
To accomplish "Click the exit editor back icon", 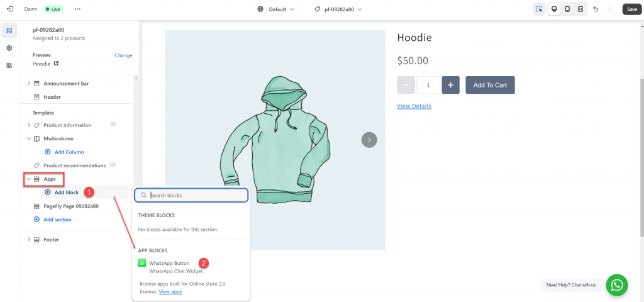I will pos(9,9).
